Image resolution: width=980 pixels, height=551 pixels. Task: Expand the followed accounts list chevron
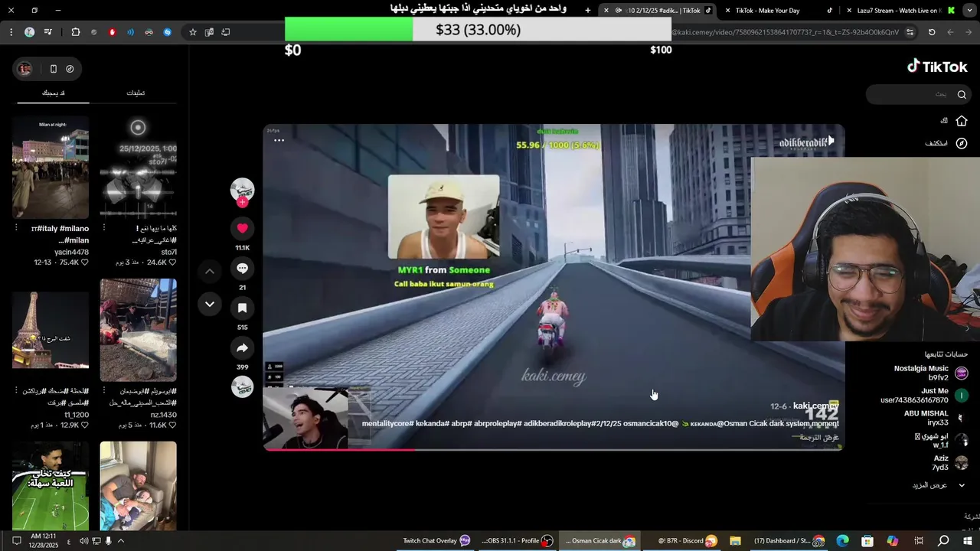[962, 485]
